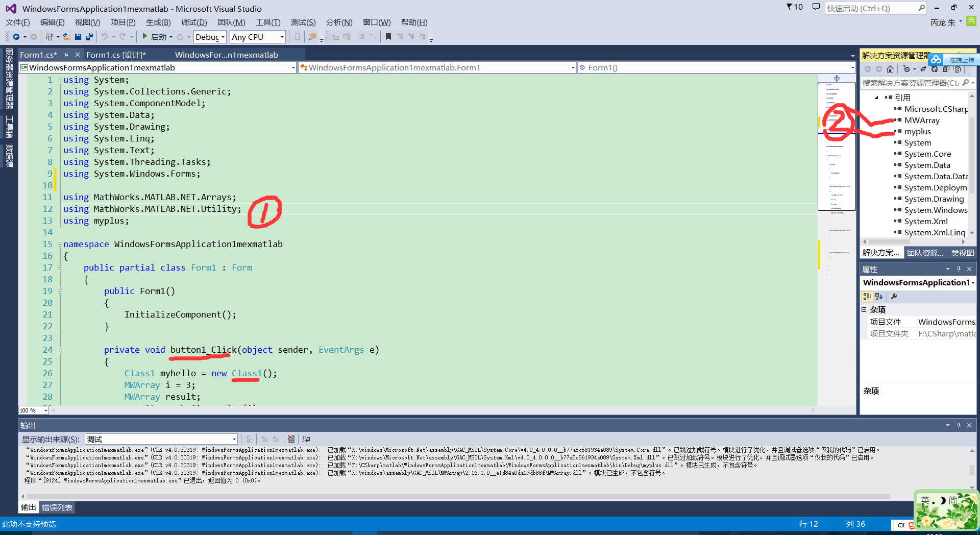Split the editor with the splitter handle
This screenshot has width=980, height=535.
837,78
